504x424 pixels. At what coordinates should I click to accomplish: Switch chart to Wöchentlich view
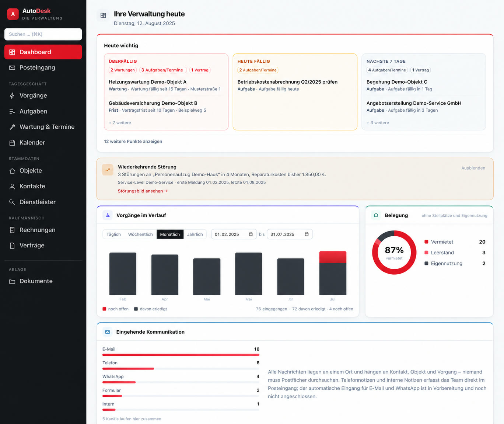140,234
